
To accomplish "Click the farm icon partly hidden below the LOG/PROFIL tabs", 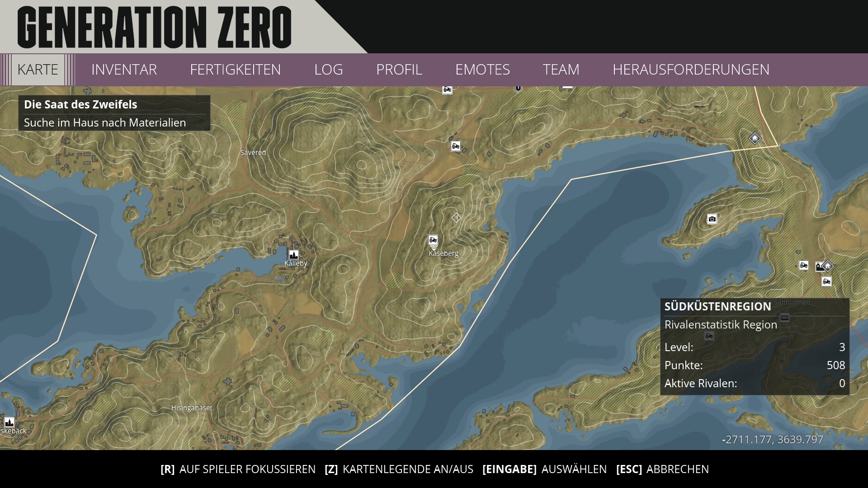I will [x=447, y=89].
